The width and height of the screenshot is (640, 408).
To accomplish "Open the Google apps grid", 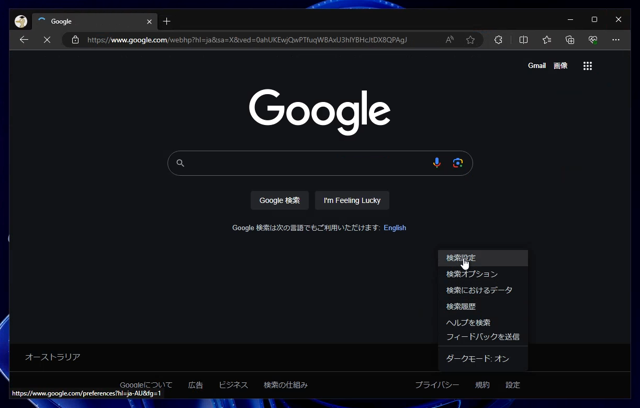I will (587, 66).
